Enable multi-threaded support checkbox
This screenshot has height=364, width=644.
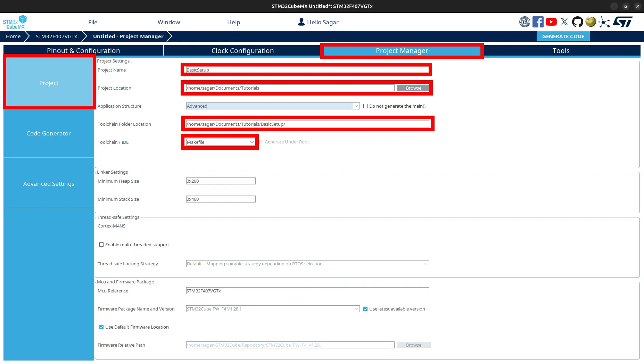coord(101,245)
